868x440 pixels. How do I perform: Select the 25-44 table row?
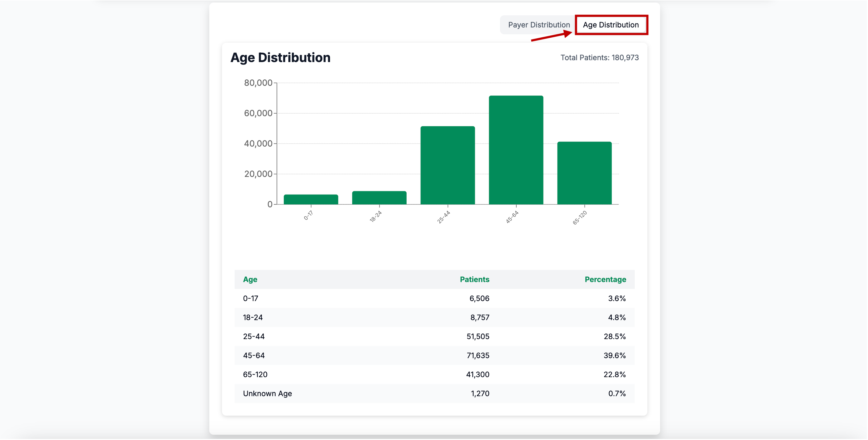[434, 336]
